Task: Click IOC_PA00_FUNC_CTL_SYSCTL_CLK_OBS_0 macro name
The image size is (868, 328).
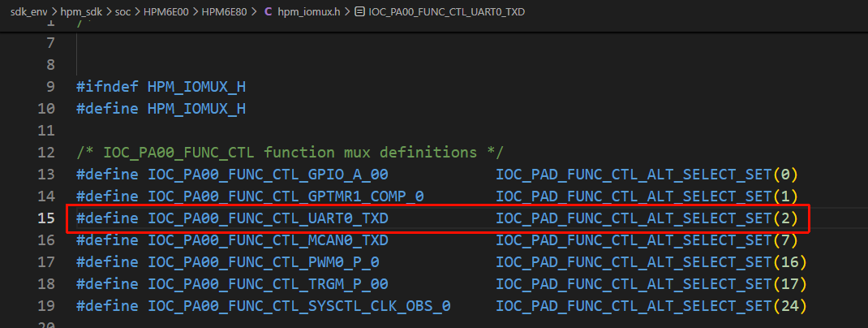Action: [299, 306]
